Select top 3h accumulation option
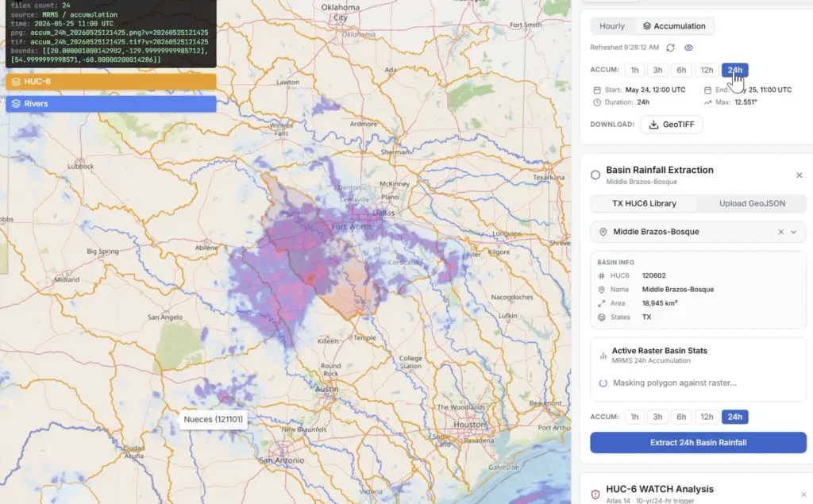813x504 pixels. (657, 70)
